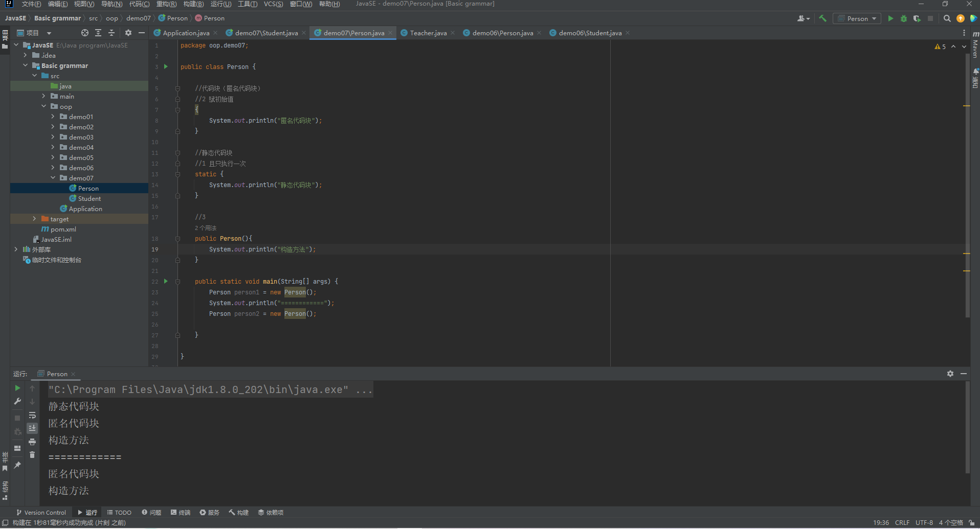
Task: Expand the demo06 folder
Action: pos(53,168)
